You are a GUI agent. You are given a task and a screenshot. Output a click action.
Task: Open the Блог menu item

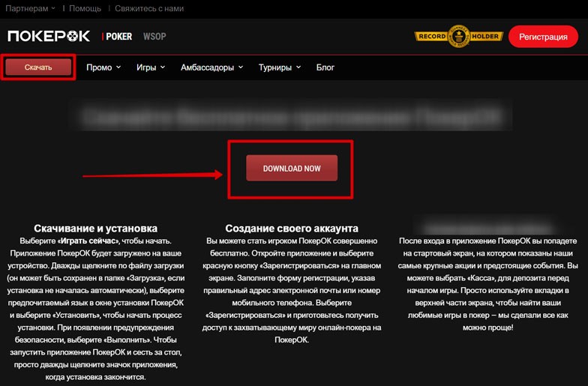click(325, 67)
